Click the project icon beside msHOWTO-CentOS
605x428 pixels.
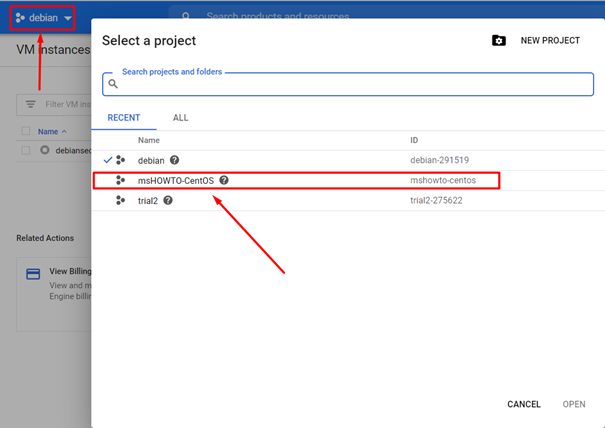pyautogui.click(x=120, y=180)
